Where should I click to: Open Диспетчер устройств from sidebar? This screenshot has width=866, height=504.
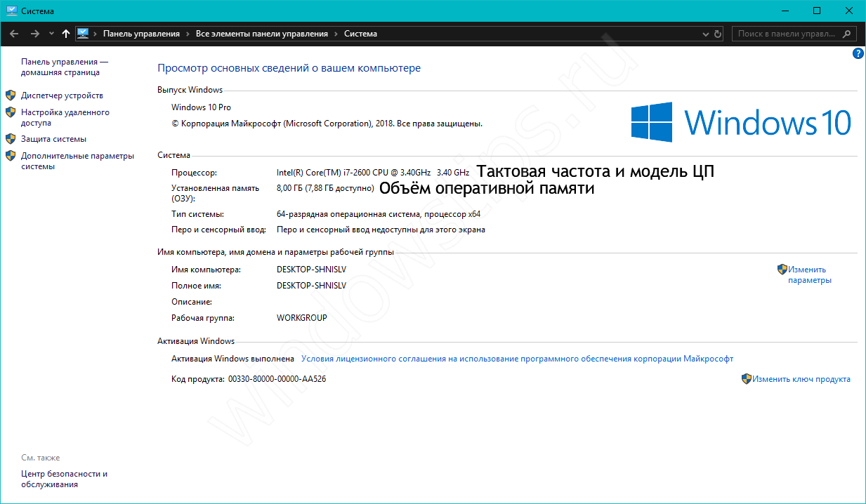[x=62, y=95]
